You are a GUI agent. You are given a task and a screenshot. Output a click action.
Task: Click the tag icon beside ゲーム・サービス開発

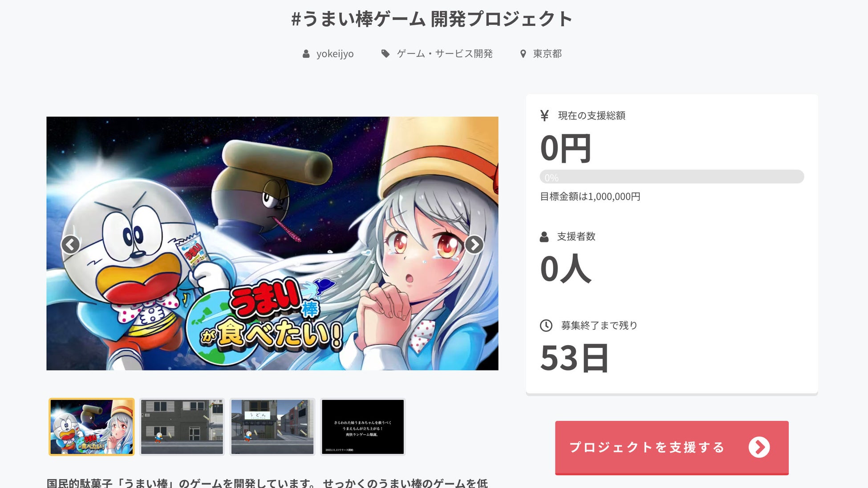click(x=385, y=54)
